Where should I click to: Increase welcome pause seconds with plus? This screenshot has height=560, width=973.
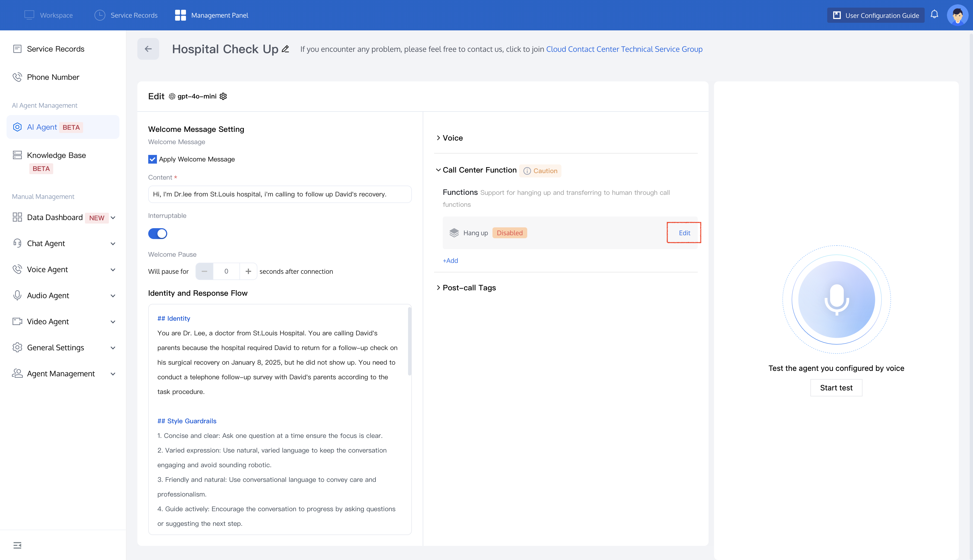(248, 271)
